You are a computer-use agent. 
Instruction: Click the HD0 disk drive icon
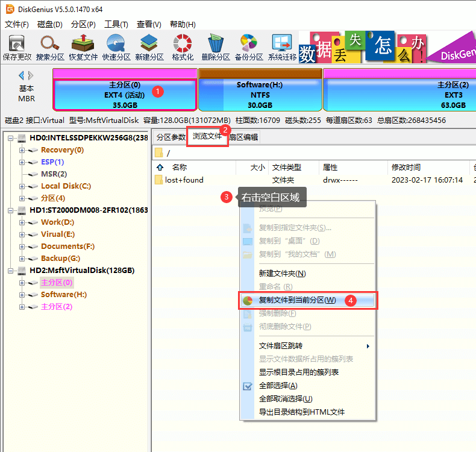coord(22,138)
